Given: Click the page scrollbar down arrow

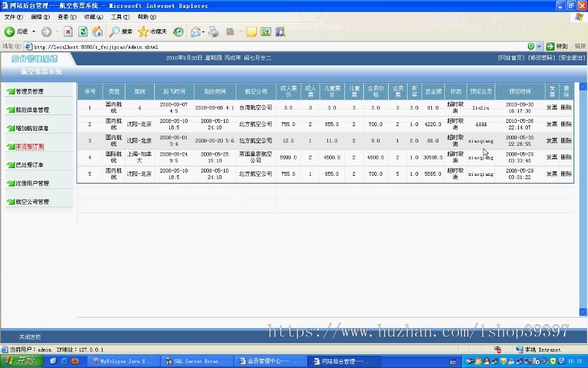Looking at the screenshot, I should [x=583, y=312].
